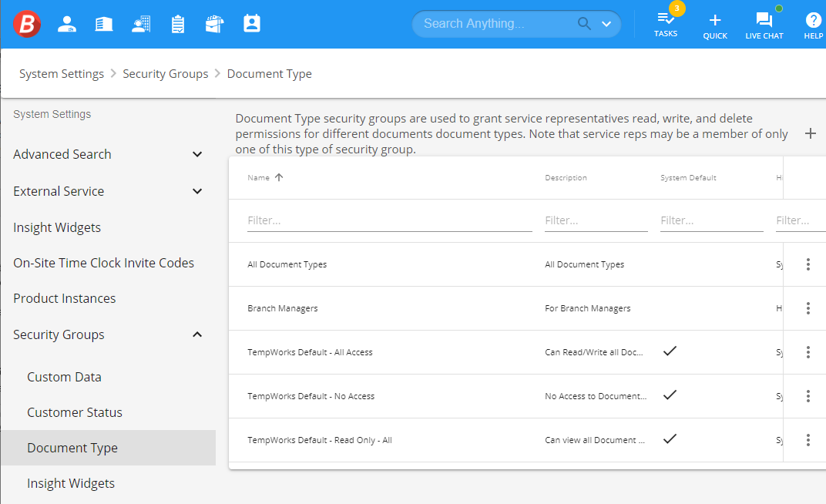Click the Quick add plus icon

[715, 24]
